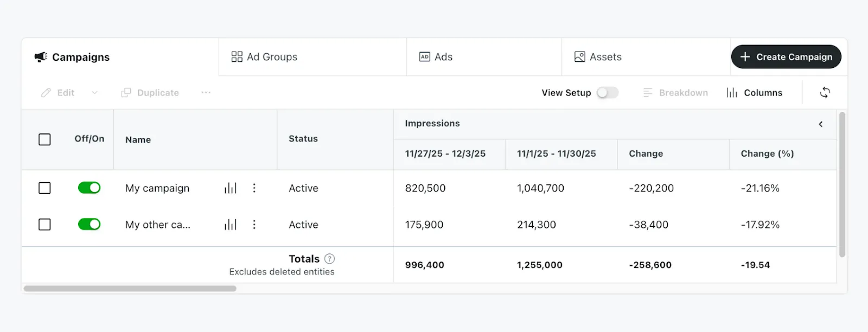Click the refresh icon in the toolbar
The width and height of the screenshot is (868, 332).
(x=825, y=93)
